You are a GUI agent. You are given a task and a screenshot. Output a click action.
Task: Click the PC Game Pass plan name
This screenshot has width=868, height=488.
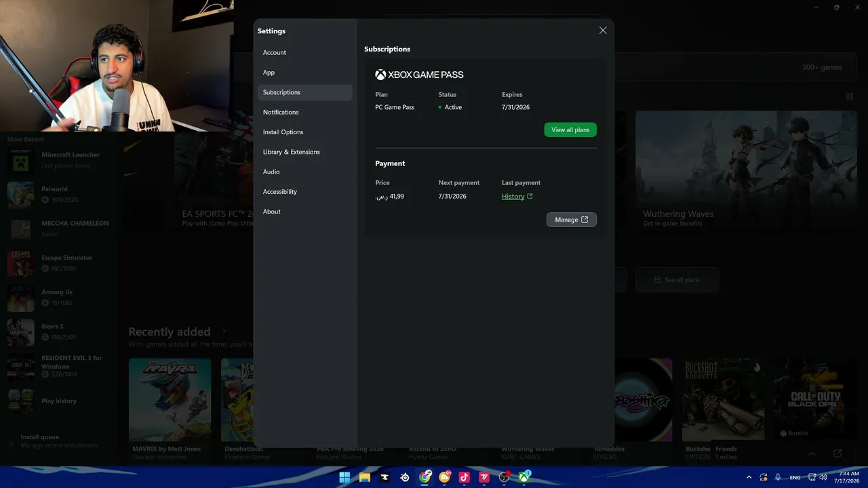[x=395, y=107]
